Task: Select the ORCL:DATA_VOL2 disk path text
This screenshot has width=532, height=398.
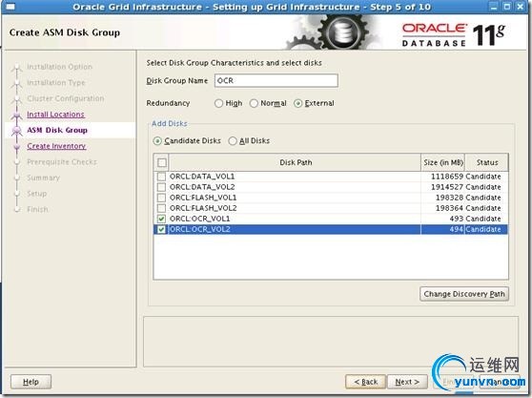Action: [202, 187]
